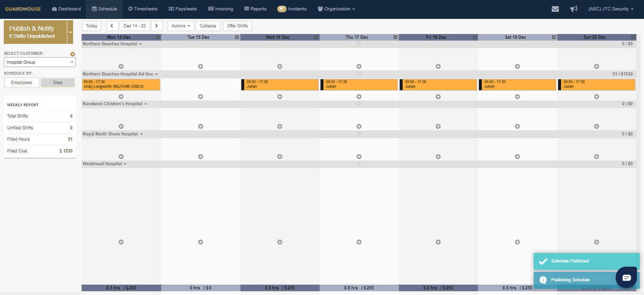Open the announcements megaphone icon
Screen dimensions: 644x295
[574, 9]
